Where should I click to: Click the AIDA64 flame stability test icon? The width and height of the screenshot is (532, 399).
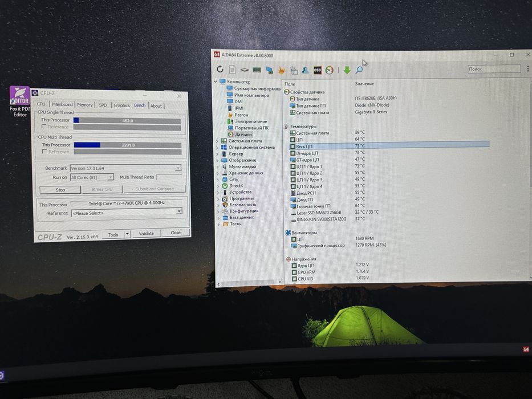pos(282,70)
